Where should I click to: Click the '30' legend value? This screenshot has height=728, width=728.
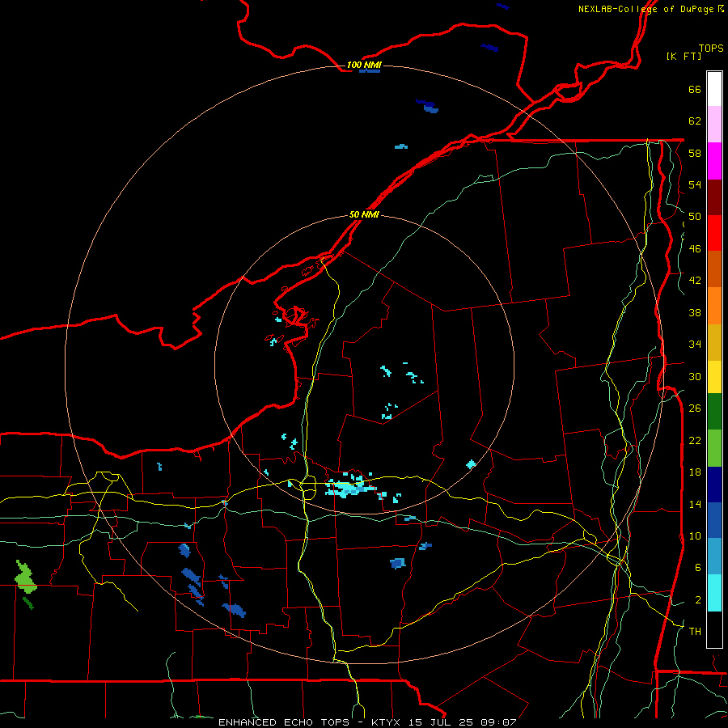(x=695, y=376)
